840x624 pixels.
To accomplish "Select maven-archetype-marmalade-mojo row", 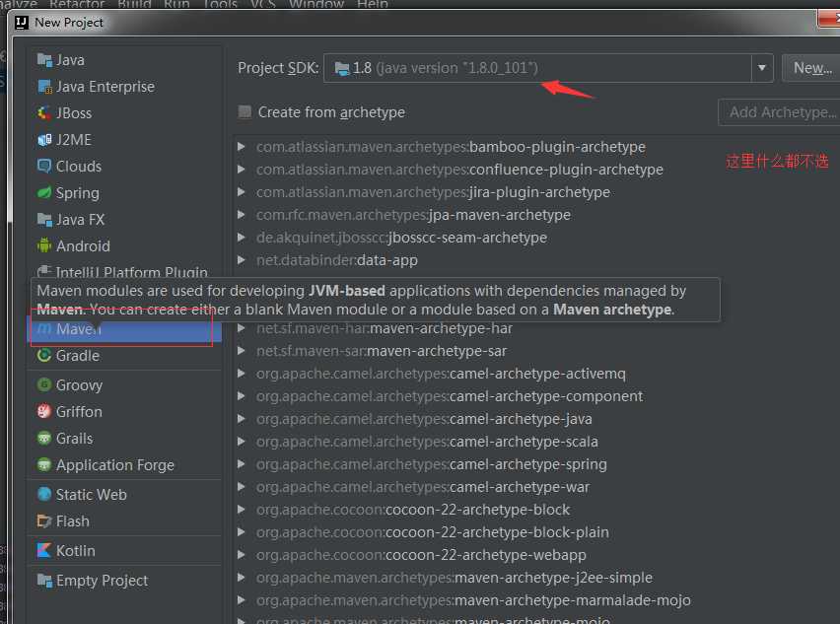I will (473, 600).
